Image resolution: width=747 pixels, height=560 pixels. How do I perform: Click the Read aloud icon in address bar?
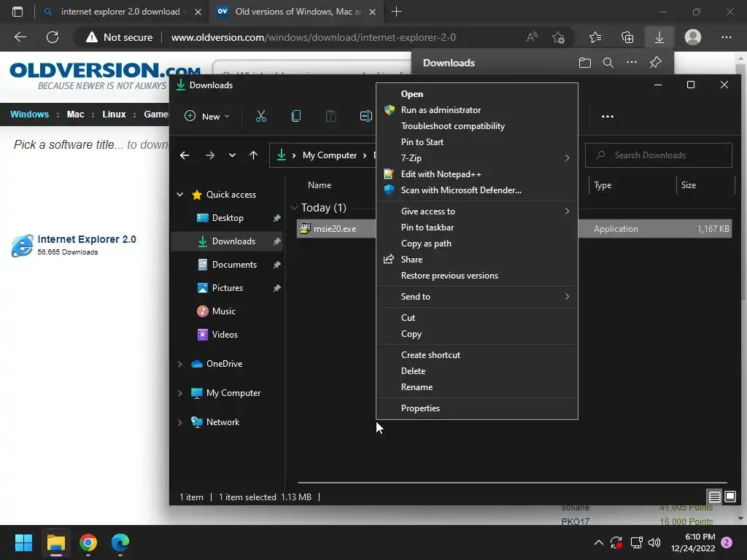point(532,37)
